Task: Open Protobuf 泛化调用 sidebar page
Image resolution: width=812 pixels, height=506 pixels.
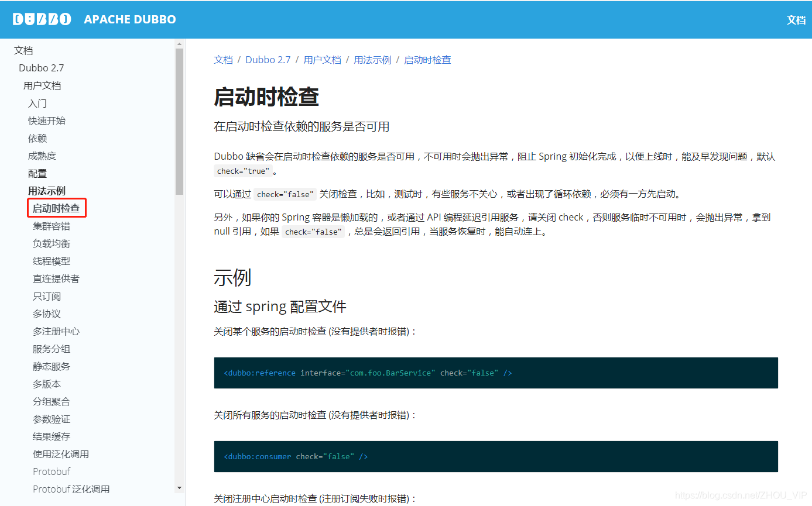Action: pyautogui.click(x=71, y=489)
